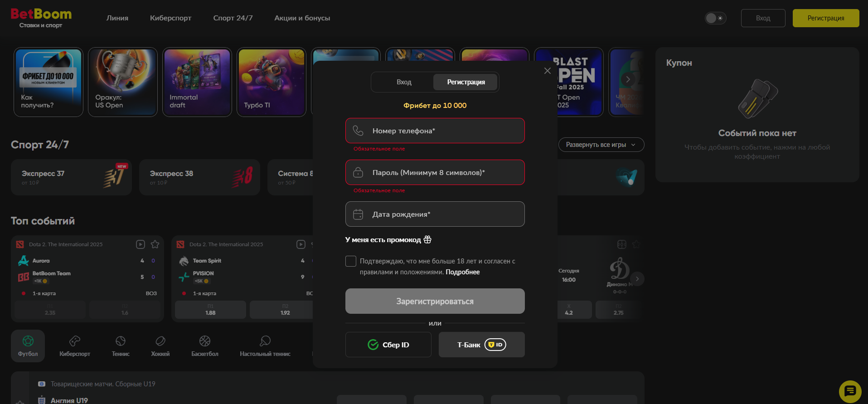Select the Футбол sport icon
Viewport: 868px width, 404px height.
(28, 346)
